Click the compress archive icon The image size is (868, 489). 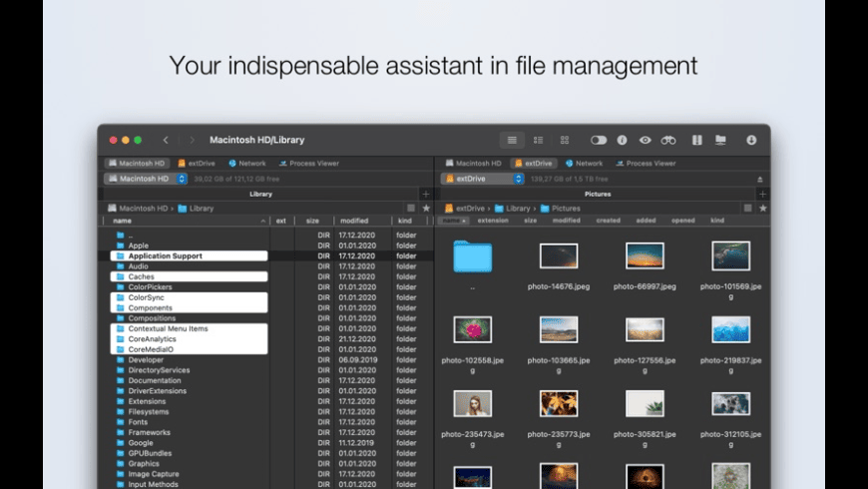point(697,140)
